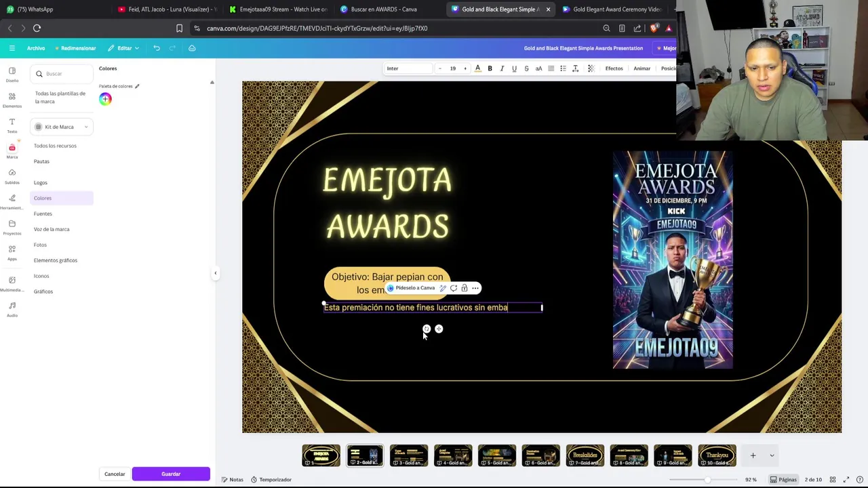Change text case with aA icon
This screenshot has width=868, height=488.
(x=538, y=68)
